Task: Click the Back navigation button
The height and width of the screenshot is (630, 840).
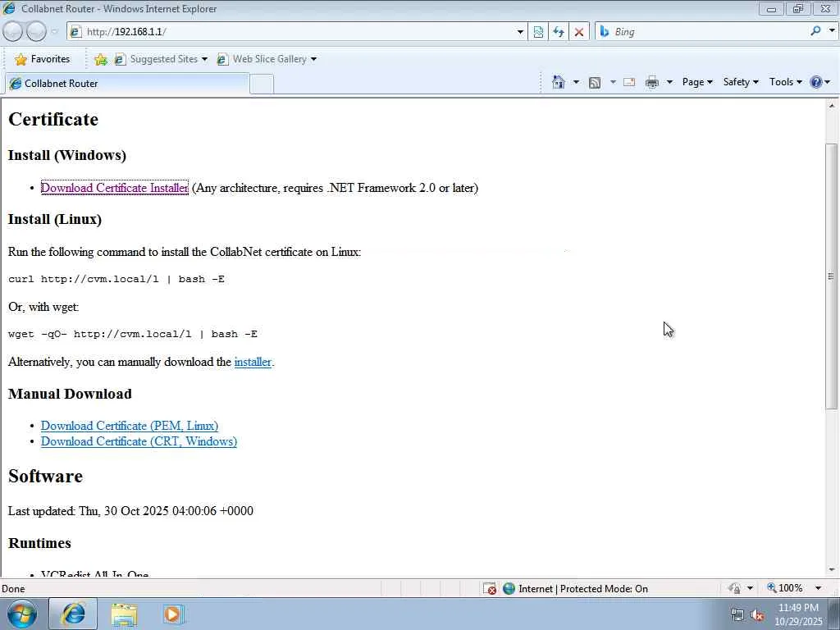Action: [13, 32]
